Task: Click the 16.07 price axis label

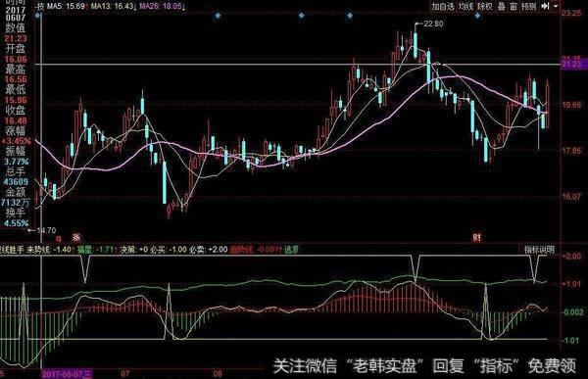Action: 571,197
